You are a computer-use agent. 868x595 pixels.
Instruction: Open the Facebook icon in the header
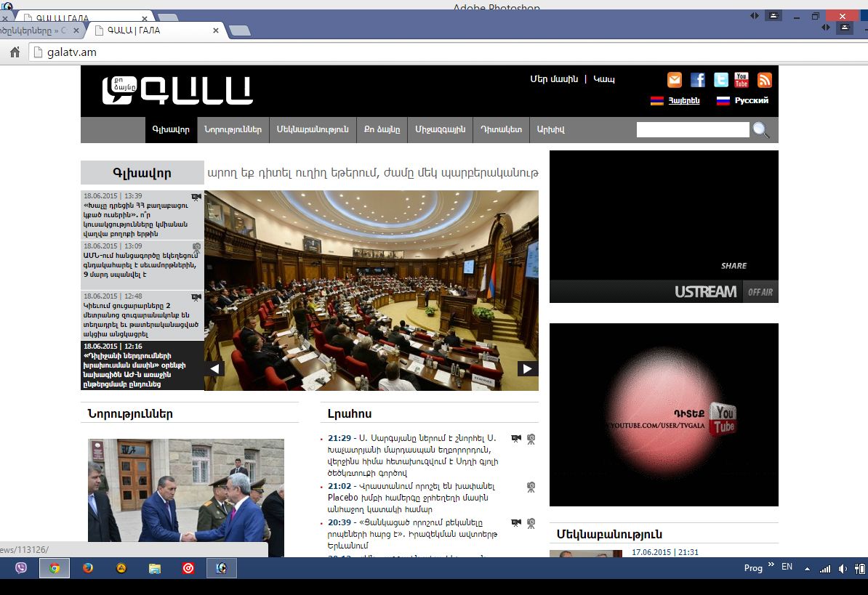(x=697, y=80)
